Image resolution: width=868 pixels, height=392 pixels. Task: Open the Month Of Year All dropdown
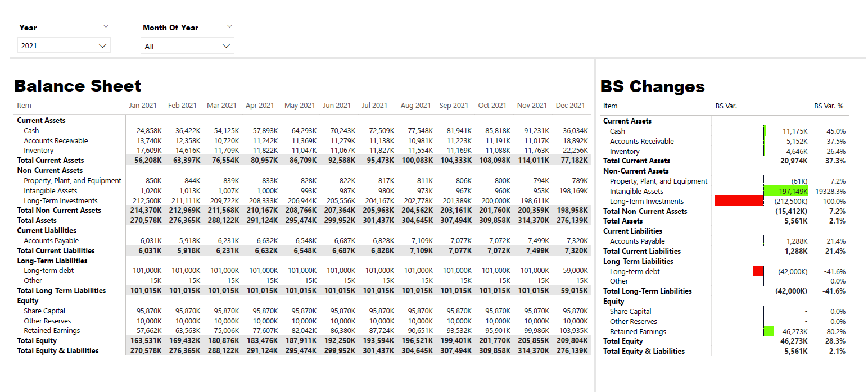point(187,46)
